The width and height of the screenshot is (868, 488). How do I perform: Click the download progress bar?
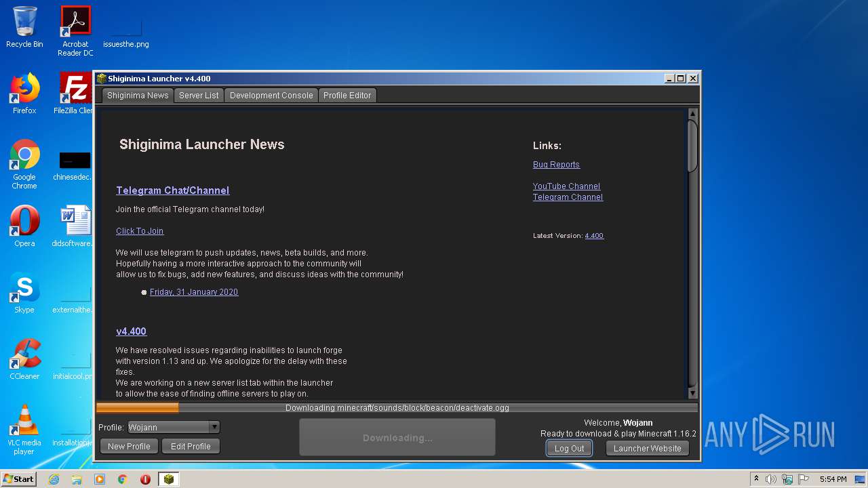397,407
